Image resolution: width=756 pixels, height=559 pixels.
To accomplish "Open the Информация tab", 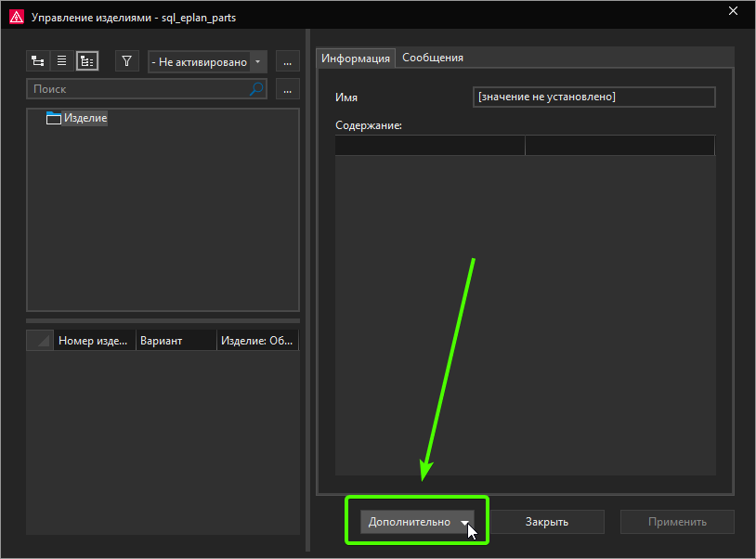I will pos(356,58).
